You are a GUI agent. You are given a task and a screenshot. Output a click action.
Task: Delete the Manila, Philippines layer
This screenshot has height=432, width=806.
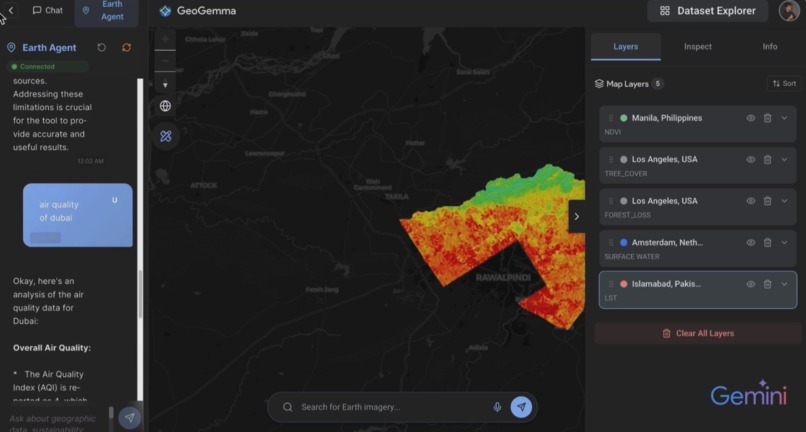click(x=767, y=118)
